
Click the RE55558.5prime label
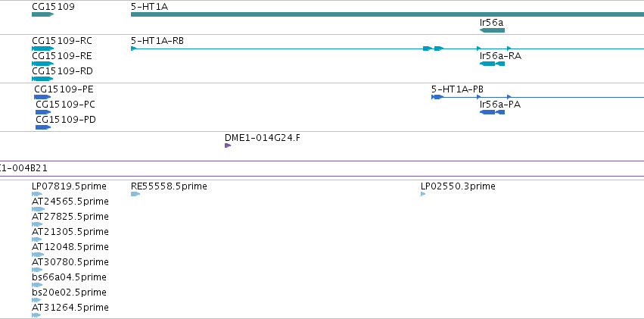pyautogui.click(x=169, y=186)
